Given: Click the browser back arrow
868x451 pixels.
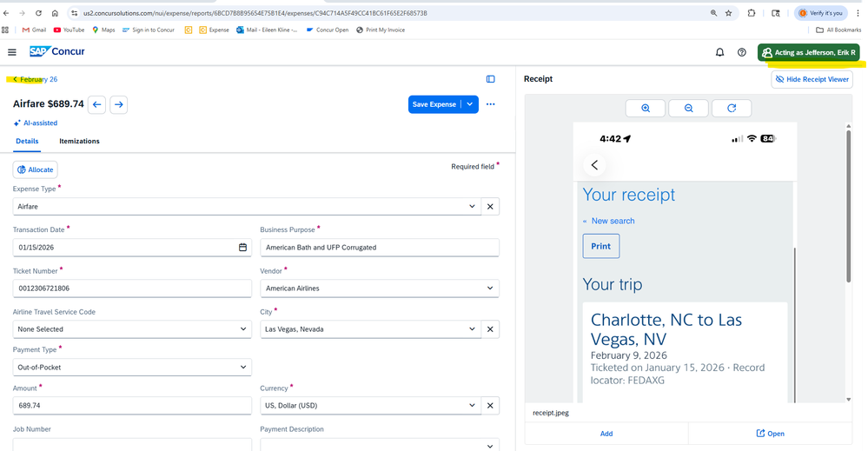Looking at the screenshot, I should coord(6,13).
